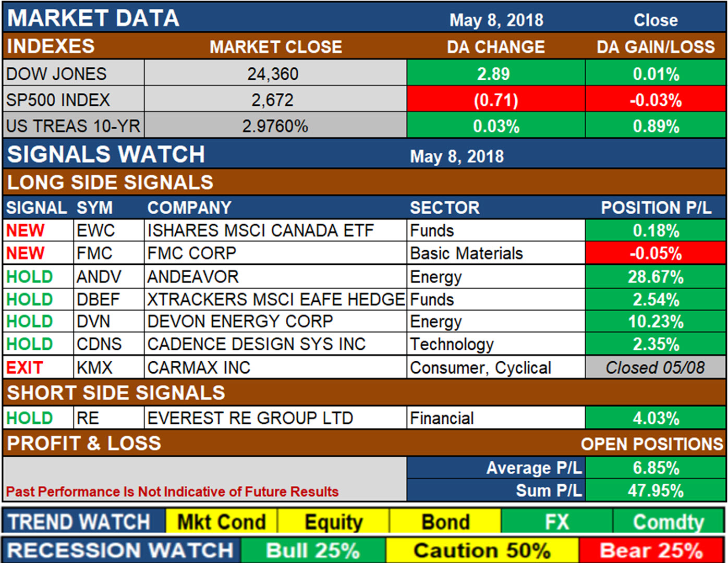
Task: Select the Caution 50% recession indicator
Action: pos(482,550)
